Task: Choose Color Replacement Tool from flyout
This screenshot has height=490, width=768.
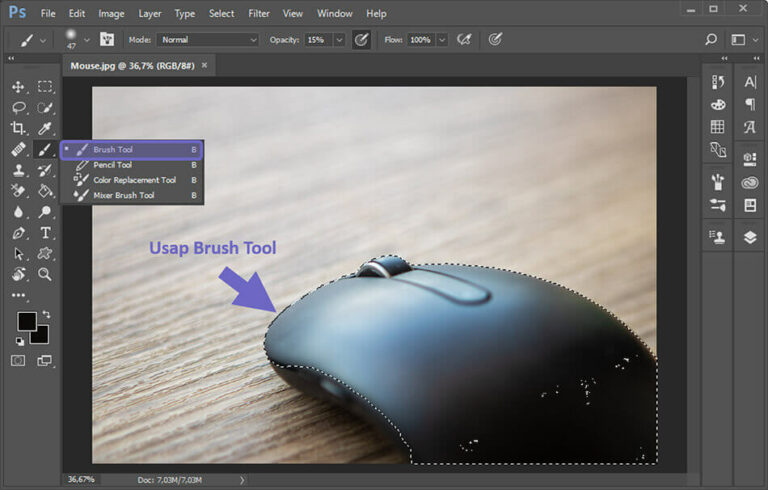Action: pyautogui.click(x=132, y=180)
